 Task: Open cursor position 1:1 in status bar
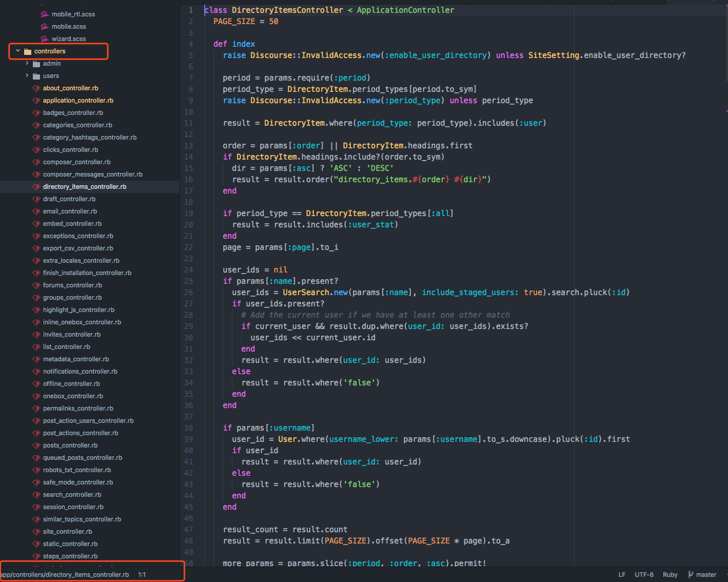[x=142, y=575]
